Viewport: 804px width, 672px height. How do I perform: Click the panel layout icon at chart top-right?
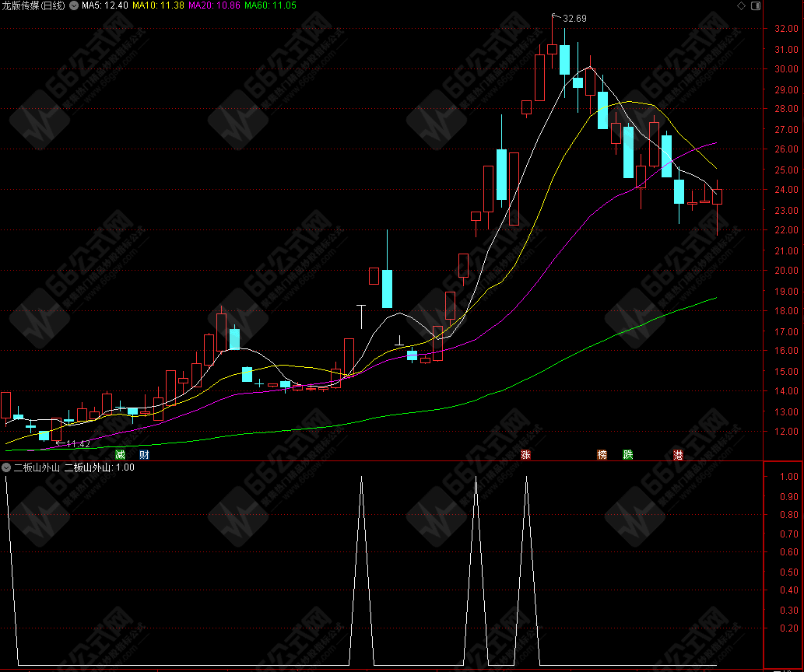(756, 5)
